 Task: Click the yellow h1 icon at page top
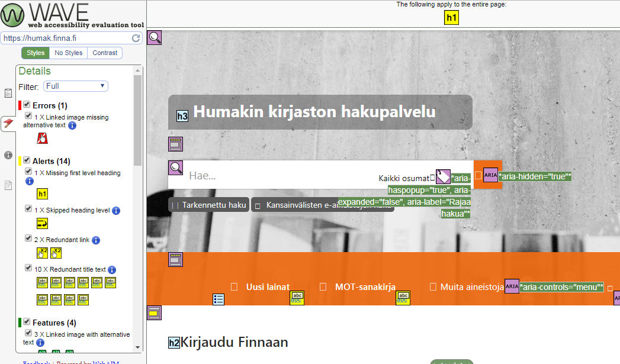coord(452,18)
